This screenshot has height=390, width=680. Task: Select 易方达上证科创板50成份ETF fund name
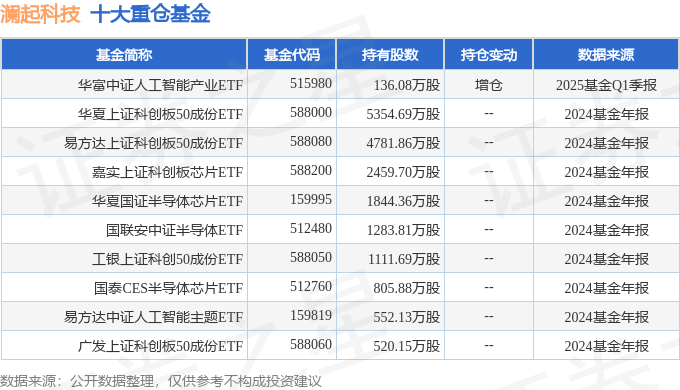click(154, 143)
